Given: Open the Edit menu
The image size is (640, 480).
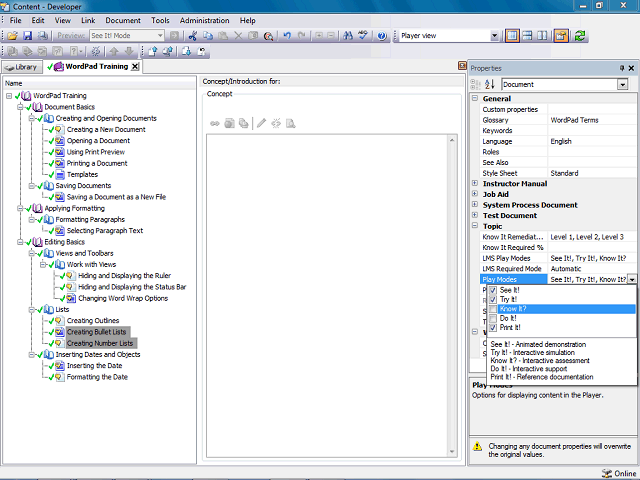Looking at the screenshot, I should 38,20.
